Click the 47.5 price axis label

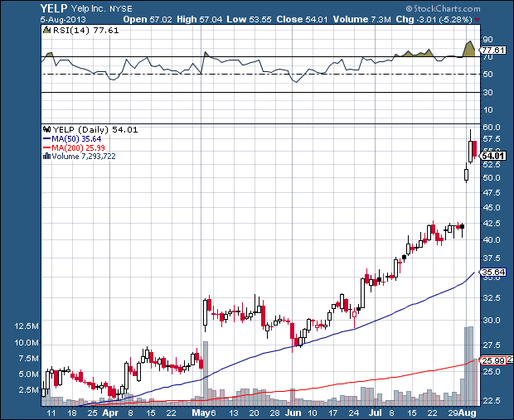pos(492,193)
